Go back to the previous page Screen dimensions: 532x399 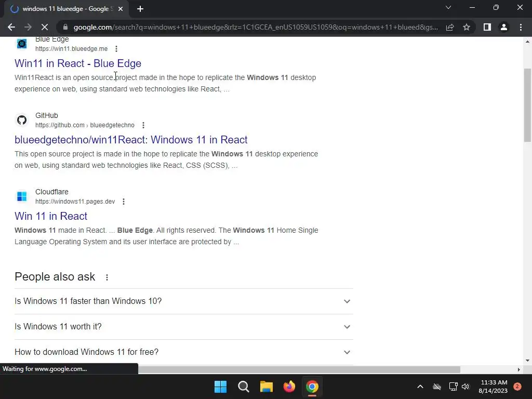[11, 27]
